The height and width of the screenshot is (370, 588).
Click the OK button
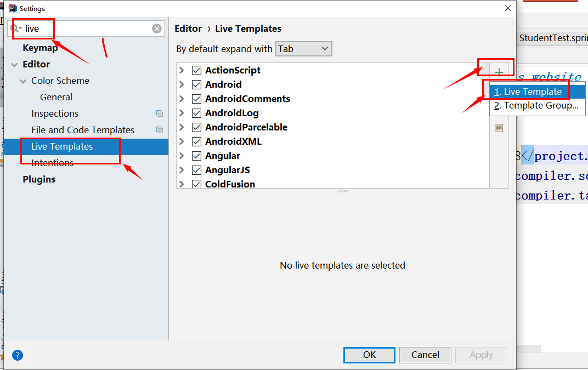click(369, 355)
